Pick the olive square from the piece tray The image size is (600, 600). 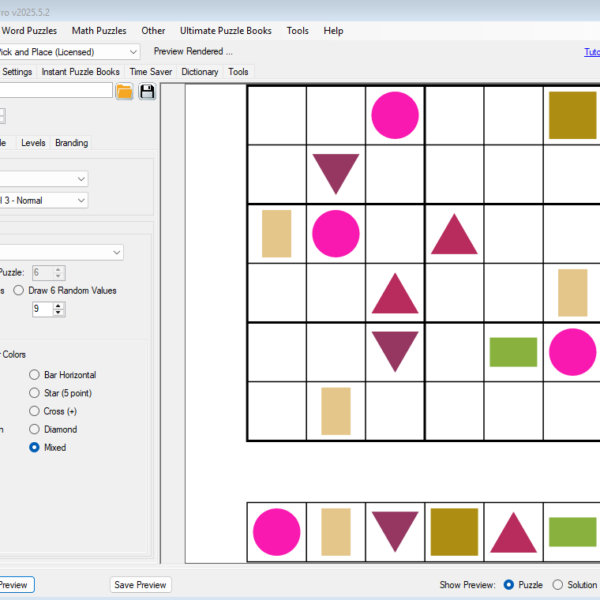(454, 532)
